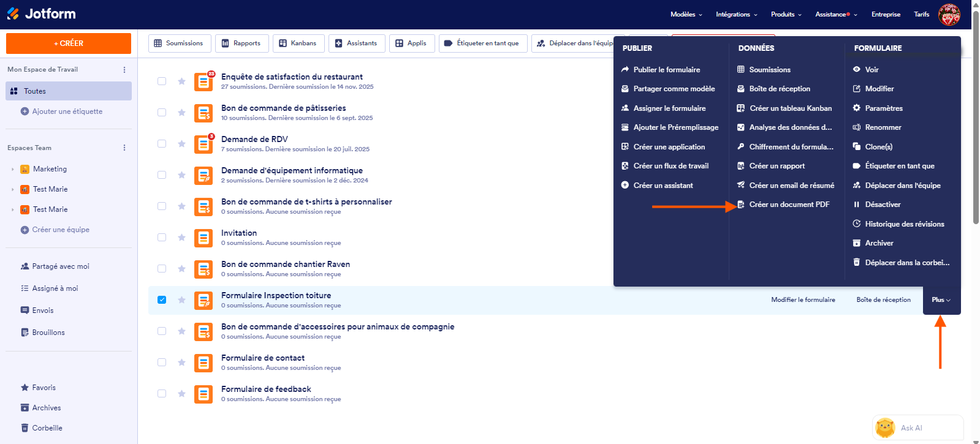The height and width of the screenshot is (444, 980).
Task: Open Soumissions in the Données column
Action: click(764, 70)
